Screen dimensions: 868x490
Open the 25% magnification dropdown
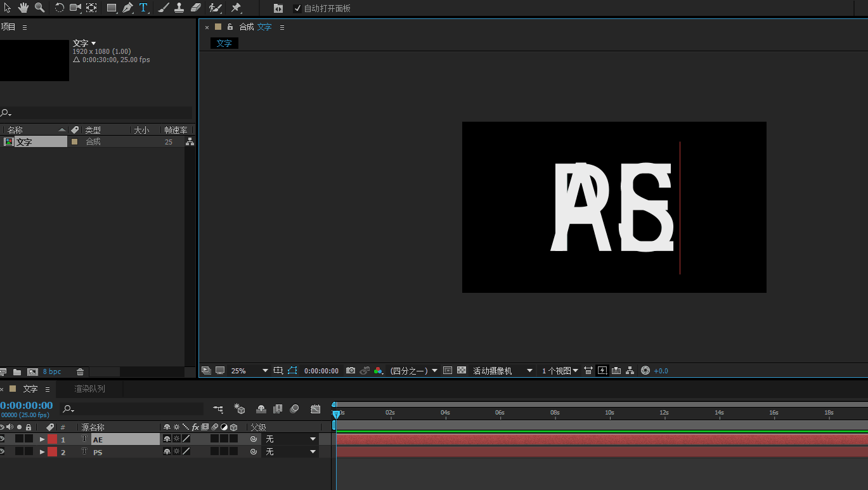(249, 371)
